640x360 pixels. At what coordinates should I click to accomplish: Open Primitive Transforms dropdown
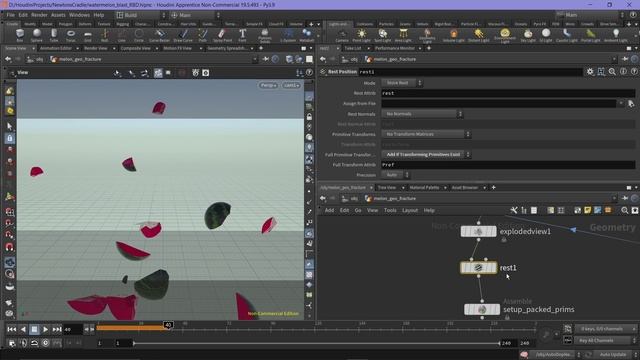[426, 134]
